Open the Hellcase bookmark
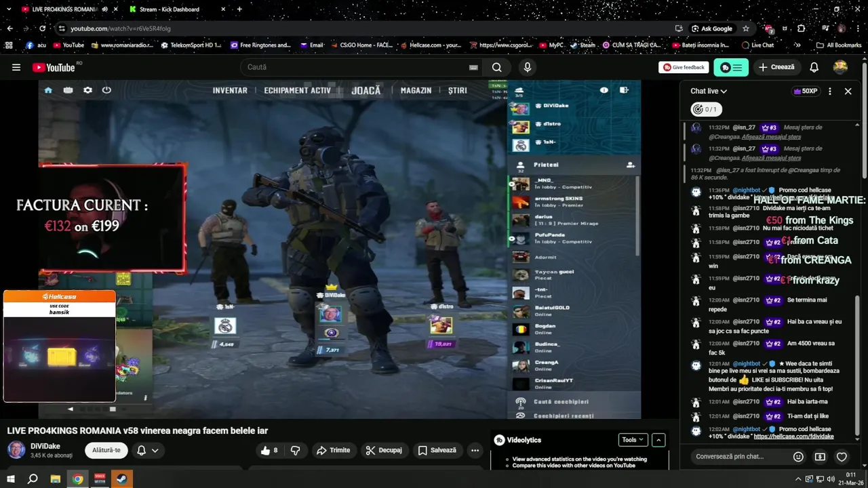The height and width of the screenshot is (488, 868). pos(430,45)
